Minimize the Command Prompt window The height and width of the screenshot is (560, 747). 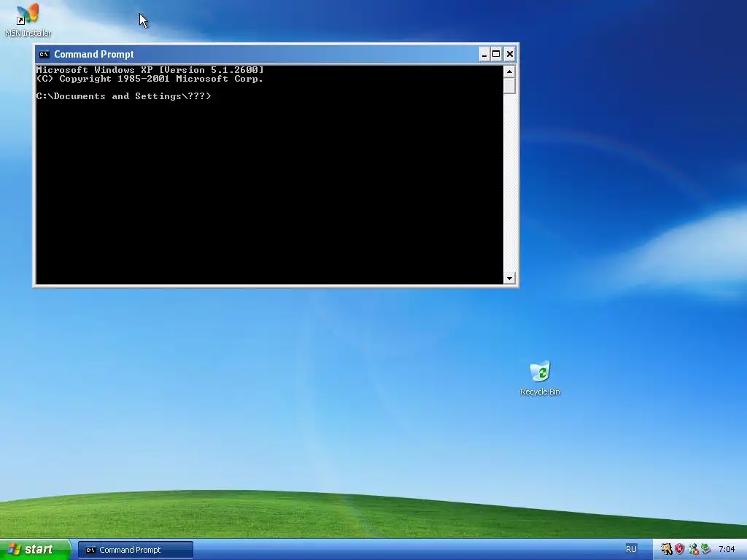point(484,54)
